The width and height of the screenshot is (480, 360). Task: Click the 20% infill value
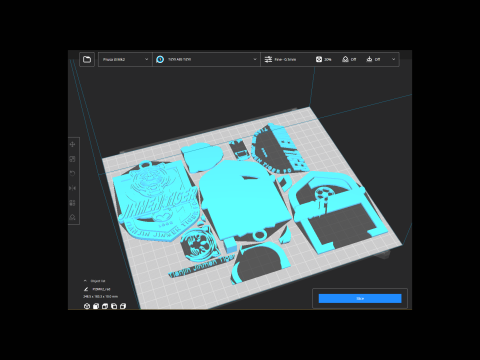point(328,59)
